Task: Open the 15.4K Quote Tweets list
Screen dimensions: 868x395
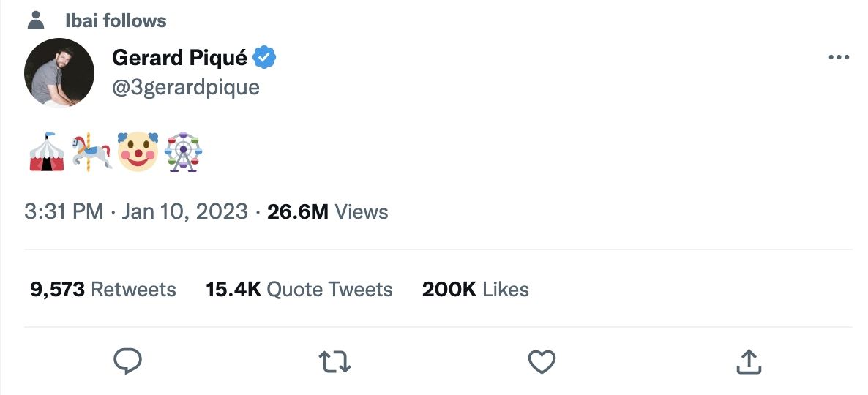Action: point(299,290)
